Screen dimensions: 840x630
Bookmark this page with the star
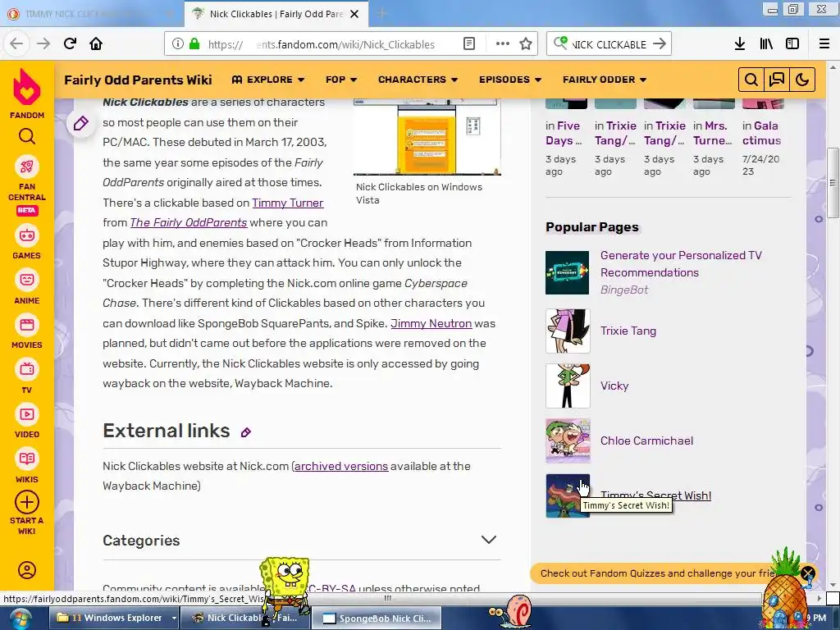coord(526,44)
